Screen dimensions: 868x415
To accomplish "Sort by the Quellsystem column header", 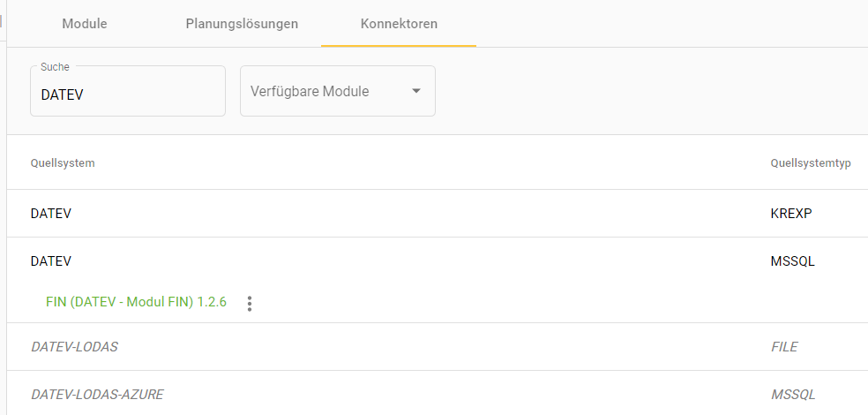I will (x=63, y=163).
